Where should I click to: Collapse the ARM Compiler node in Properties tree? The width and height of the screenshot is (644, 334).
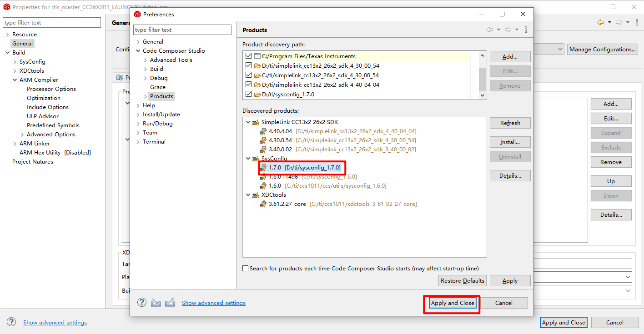click(x=15, y=80)
